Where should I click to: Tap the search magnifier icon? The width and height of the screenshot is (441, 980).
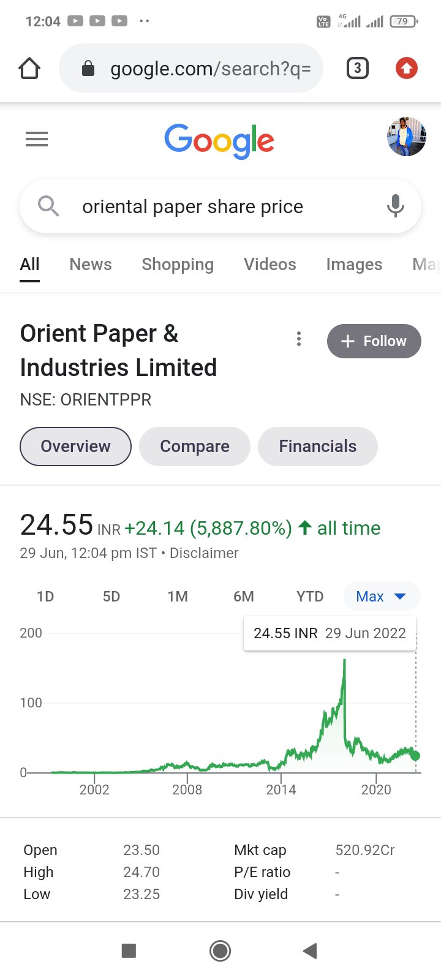(x=48, y=206)
